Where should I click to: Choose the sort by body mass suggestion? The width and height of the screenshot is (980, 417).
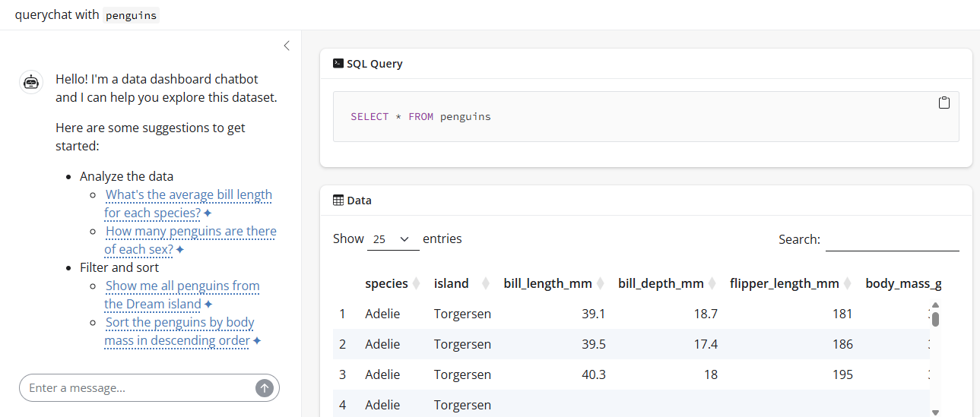[x=179, y=331]
